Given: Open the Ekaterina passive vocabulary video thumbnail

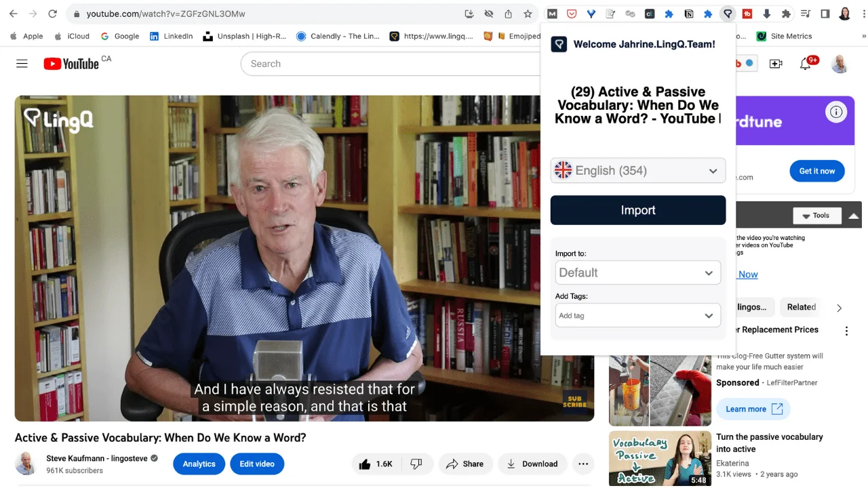Looking at the screenshot, I should click(659, 458).
